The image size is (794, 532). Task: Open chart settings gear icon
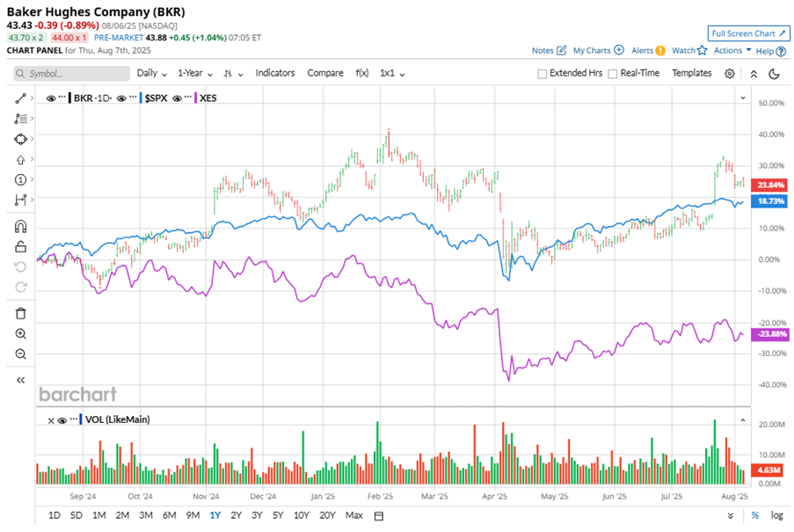(x=729, y=73)
